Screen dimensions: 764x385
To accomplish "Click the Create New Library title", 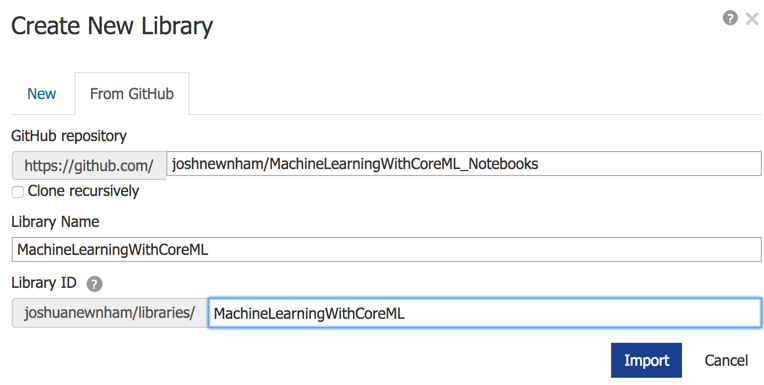I will [x=112, y=26].
